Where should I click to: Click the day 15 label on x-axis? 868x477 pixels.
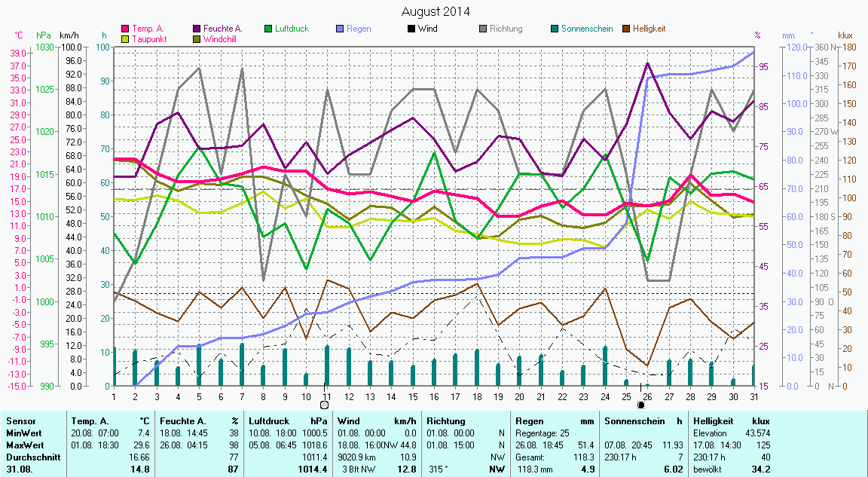coord(413,396)
